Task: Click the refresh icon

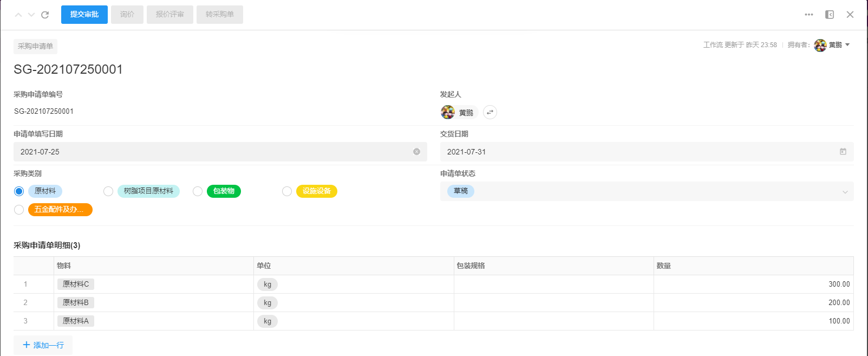Action: (45, 15)
